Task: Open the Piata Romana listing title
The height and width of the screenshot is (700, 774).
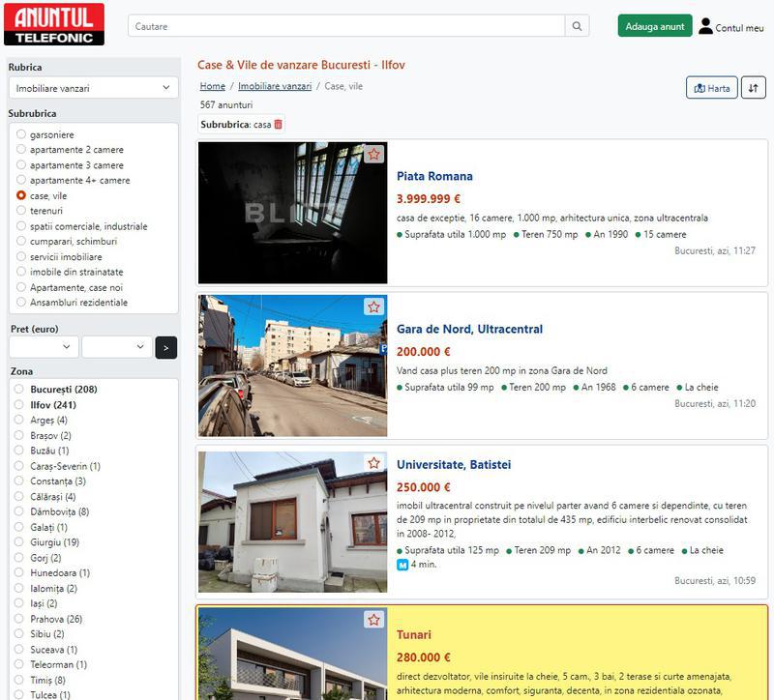Action: pyautogui.click(x=434, y=176)
